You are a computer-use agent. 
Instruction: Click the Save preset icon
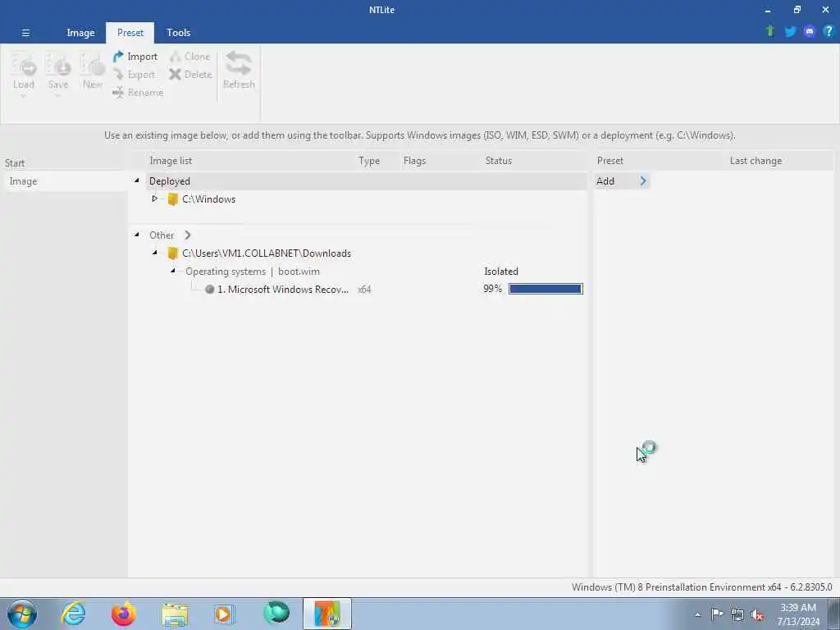(58, 66)
